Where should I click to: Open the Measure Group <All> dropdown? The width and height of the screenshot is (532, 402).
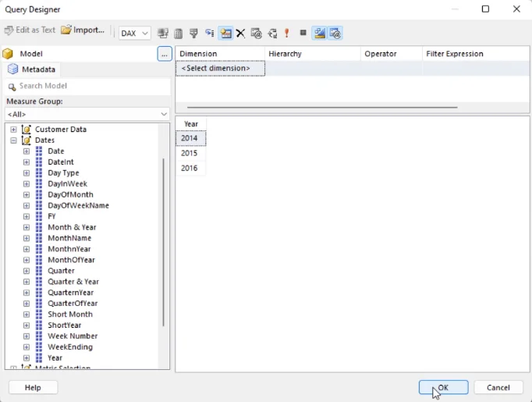click(x=87, y=114)
